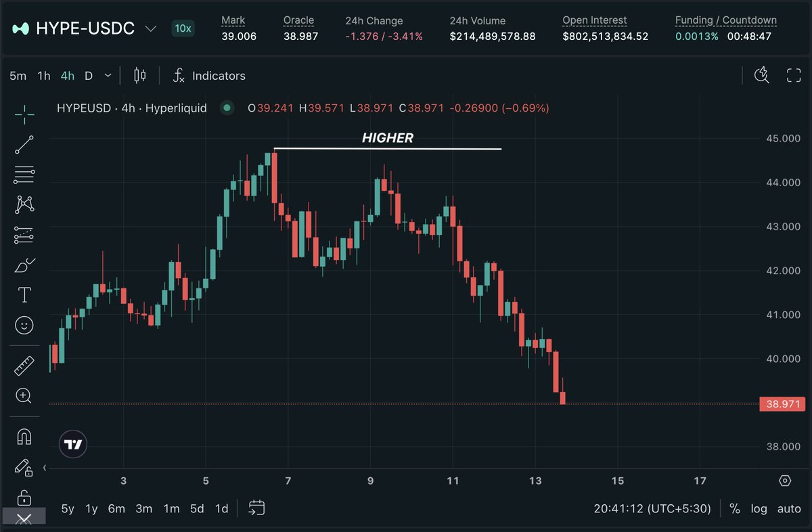Select the 4h timeframe
The image size is (812, 532).
tap(67, 76)
